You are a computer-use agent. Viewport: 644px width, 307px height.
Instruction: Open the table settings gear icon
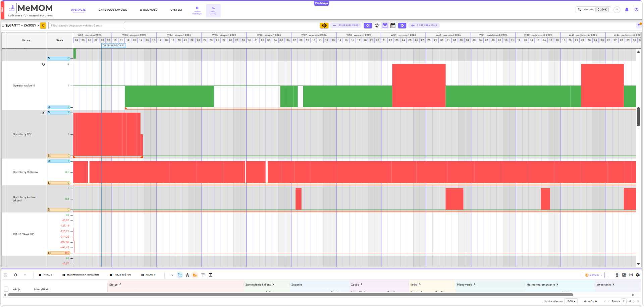click(x=638, y=275)
